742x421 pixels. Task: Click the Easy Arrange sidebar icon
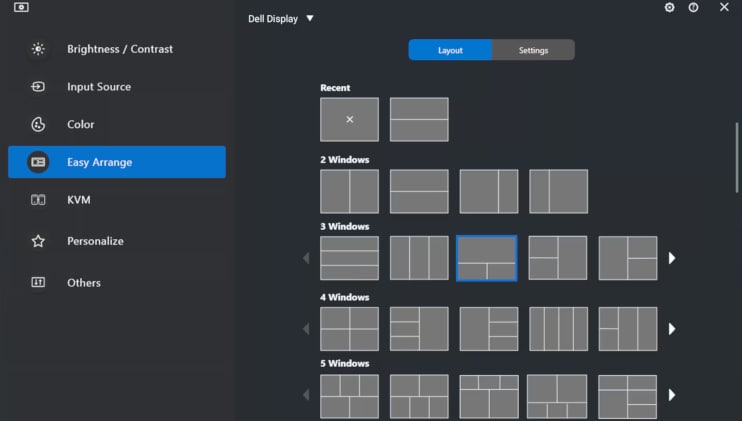pyautogui.click(x=38, y=162)
